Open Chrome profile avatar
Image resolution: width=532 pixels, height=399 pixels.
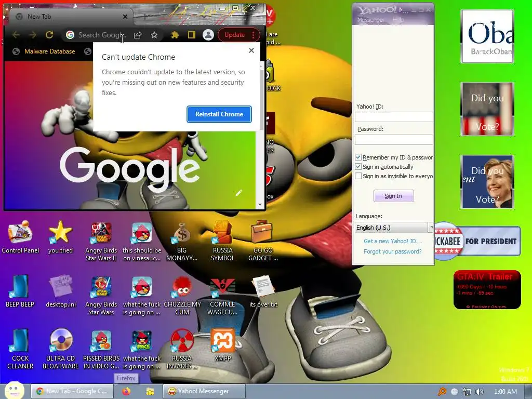[x=208, y=35]
